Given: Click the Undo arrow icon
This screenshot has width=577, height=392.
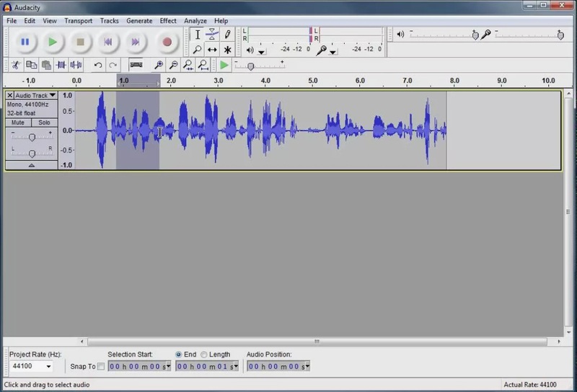Looking at the screenshot, I should click(98, 66).
